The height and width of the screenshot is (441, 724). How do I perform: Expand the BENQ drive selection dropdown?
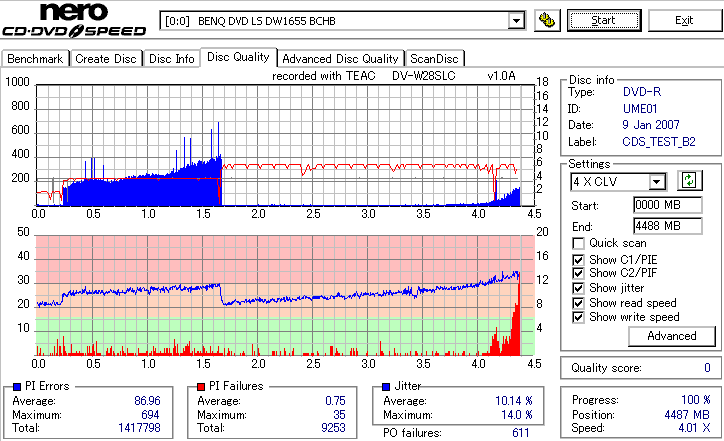(x=516, y=21)
